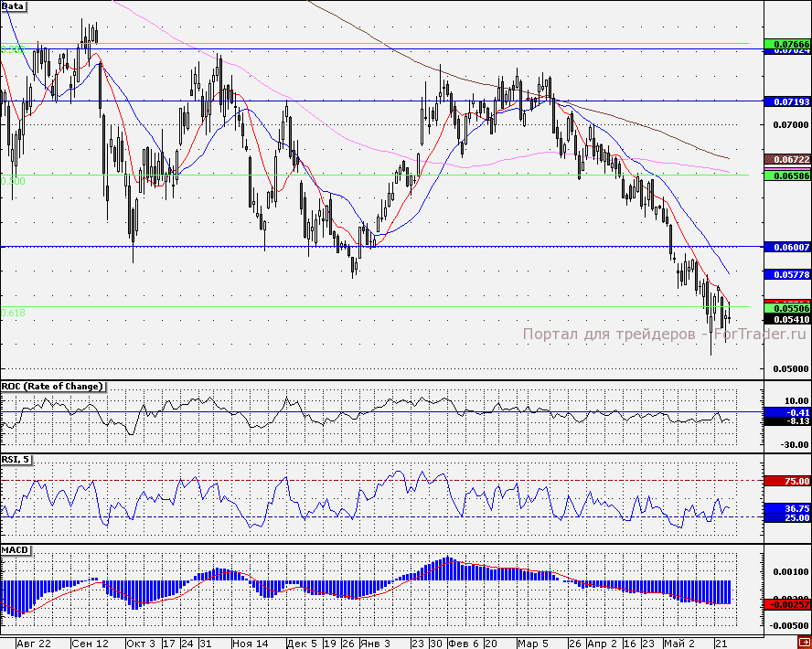Click the 0.06007 blue support level label
This screenshot has height=649, width=812.
[787, 248]
